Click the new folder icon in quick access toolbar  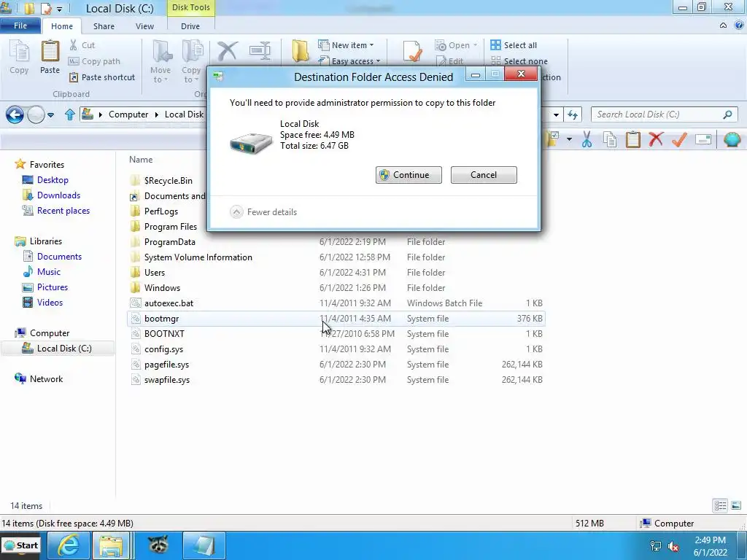(x=29, y=8)
